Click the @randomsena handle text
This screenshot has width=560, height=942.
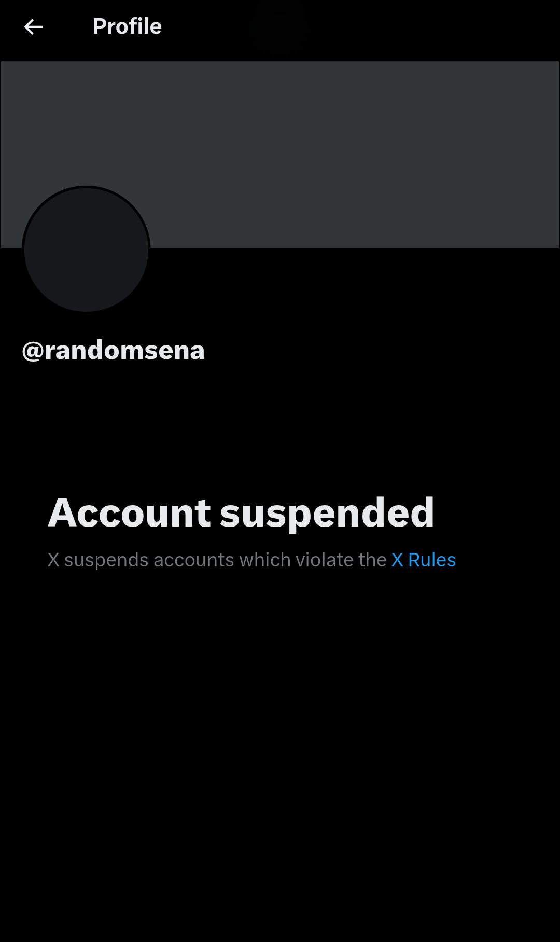click(x=114, y=351)
